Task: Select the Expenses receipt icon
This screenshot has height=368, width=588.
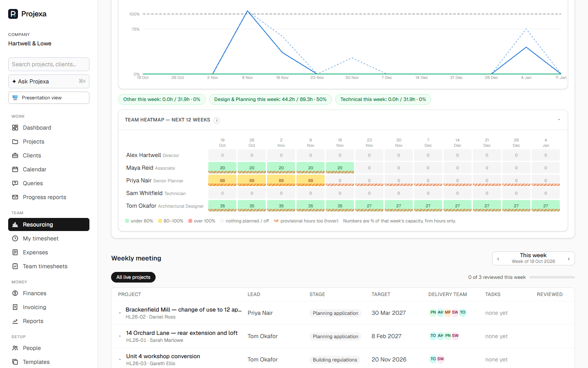Action: (15, 252)
